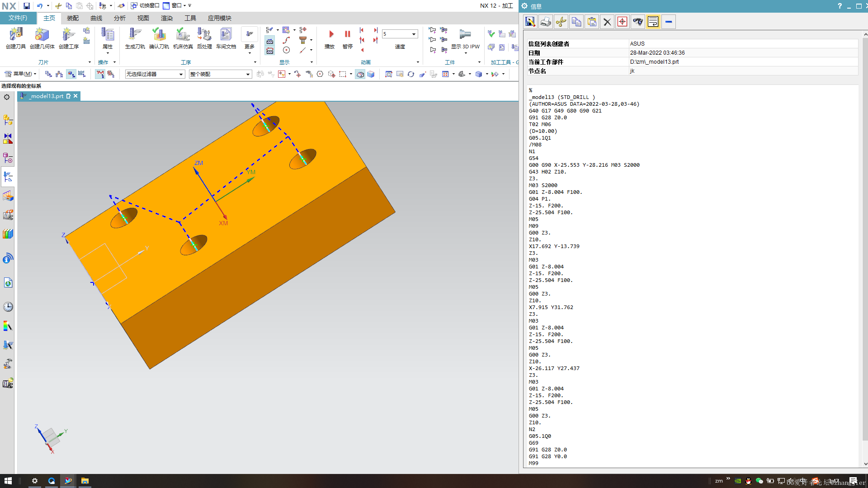Close the _model13.prt document tab
Image resolution: width=868 pixels, height=488 pixels.
coord(75,96)
